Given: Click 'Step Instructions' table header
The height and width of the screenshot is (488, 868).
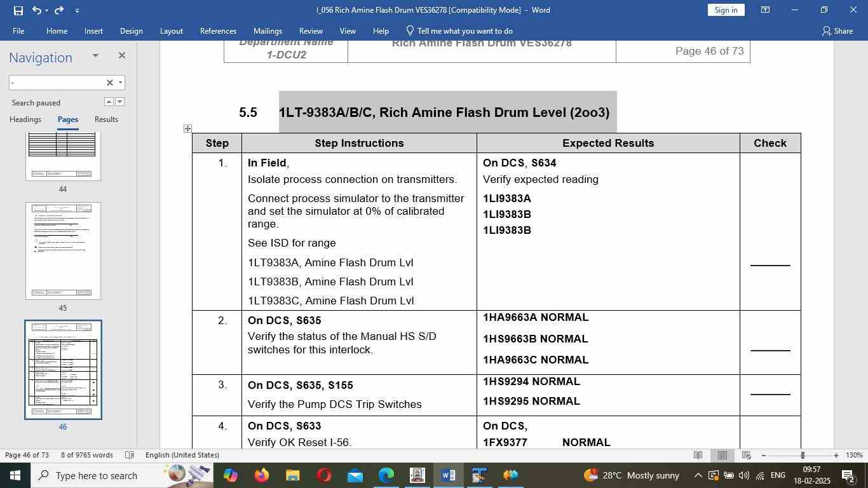Looking at the screenshot, I should (x=359, y=143).
